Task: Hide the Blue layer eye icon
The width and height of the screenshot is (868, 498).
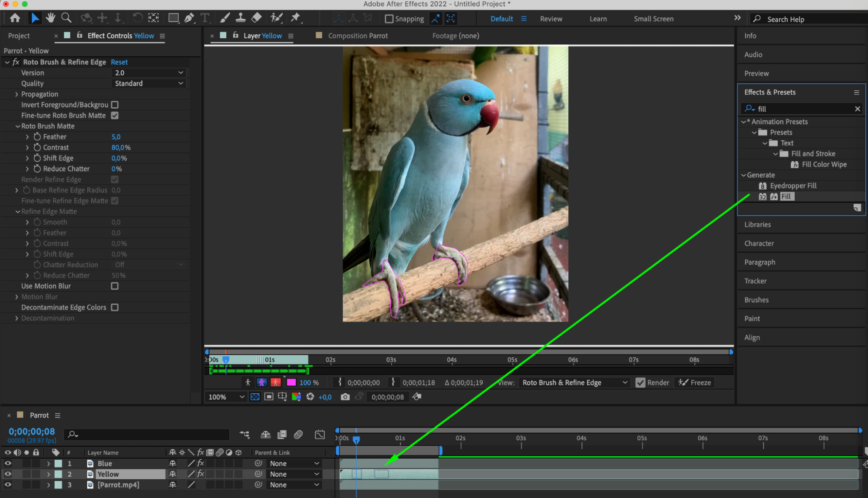Action: pos(8,463)
